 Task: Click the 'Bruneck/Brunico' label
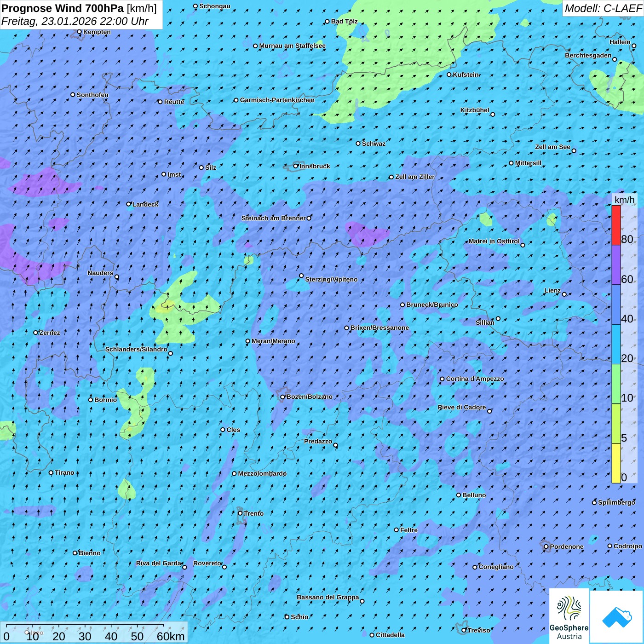[x=432, y=305]
